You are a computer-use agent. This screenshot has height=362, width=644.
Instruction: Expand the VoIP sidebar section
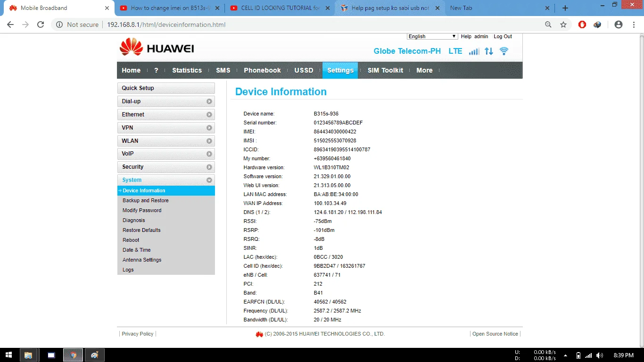[166, 154]
